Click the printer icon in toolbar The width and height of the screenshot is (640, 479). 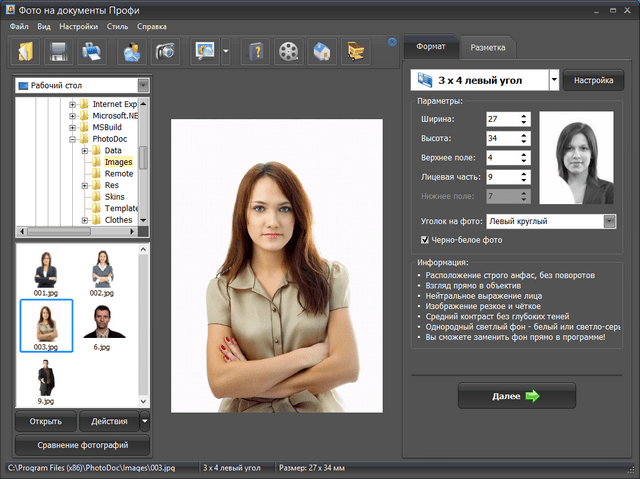[x=91, y=50]
